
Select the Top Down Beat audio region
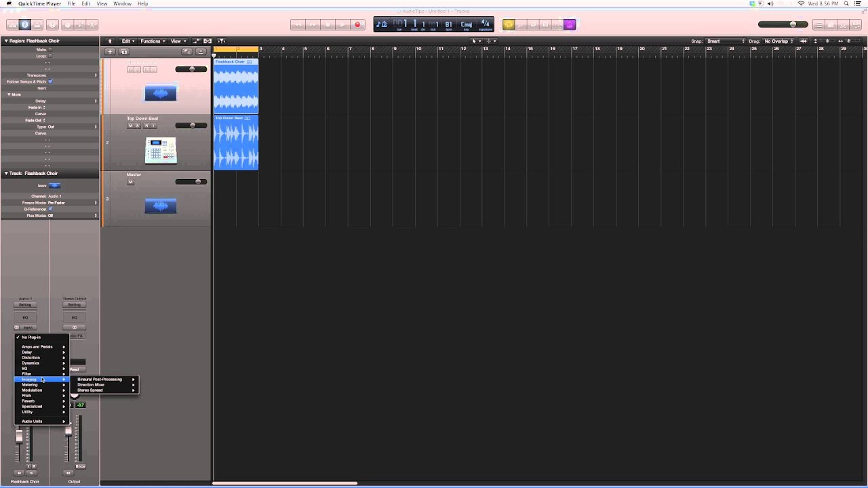[236, 142]
